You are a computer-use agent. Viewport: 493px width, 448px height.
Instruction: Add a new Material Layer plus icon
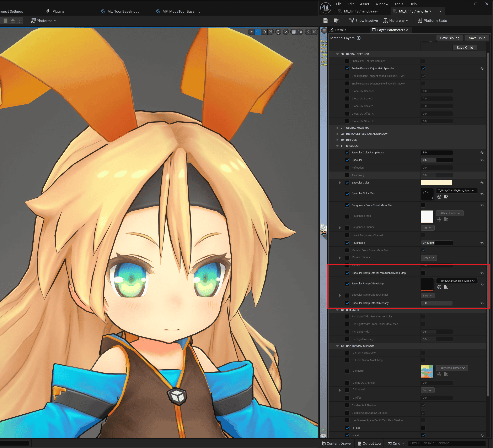[x=359, y=38]
